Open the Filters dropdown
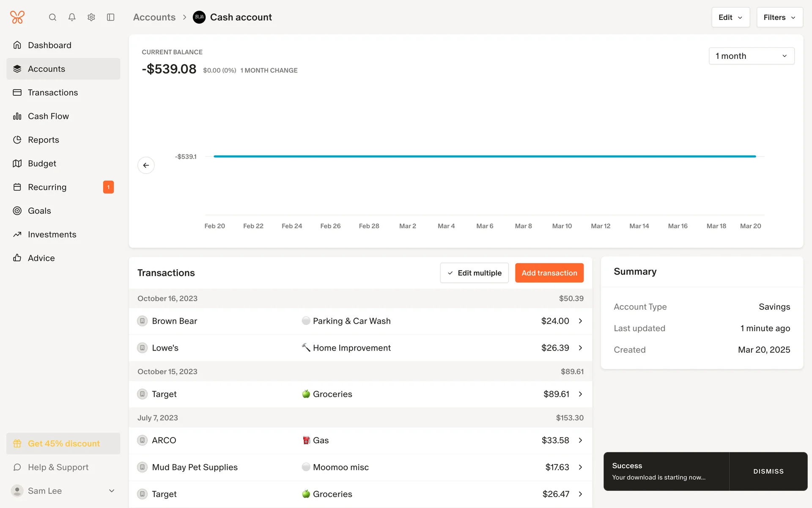This screenshot has height=508, width=812. click(x=779, y=17)
